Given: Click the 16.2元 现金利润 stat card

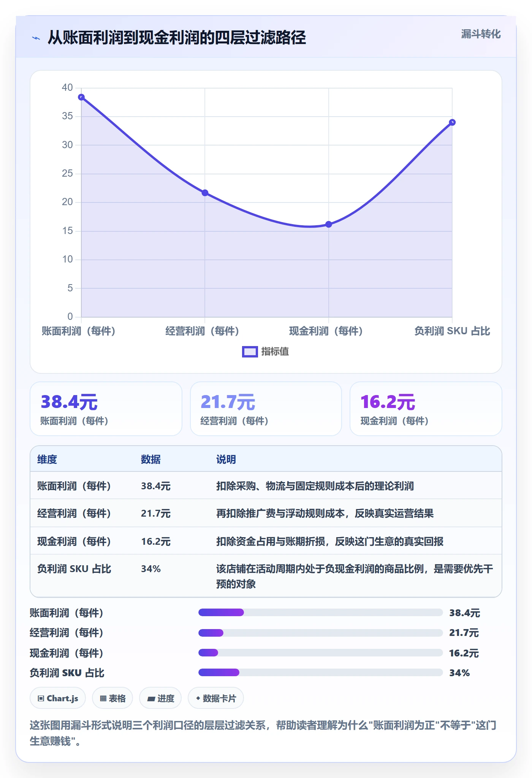Looking at the screenshot, I should (426, 409).
